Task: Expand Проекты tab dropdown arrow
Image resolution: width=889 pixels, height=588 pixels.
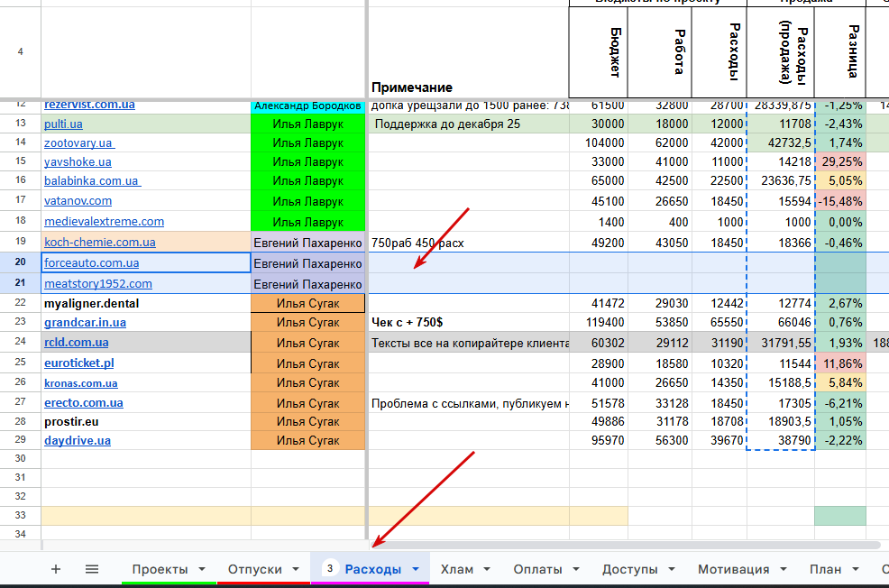Action: (202, 569)
